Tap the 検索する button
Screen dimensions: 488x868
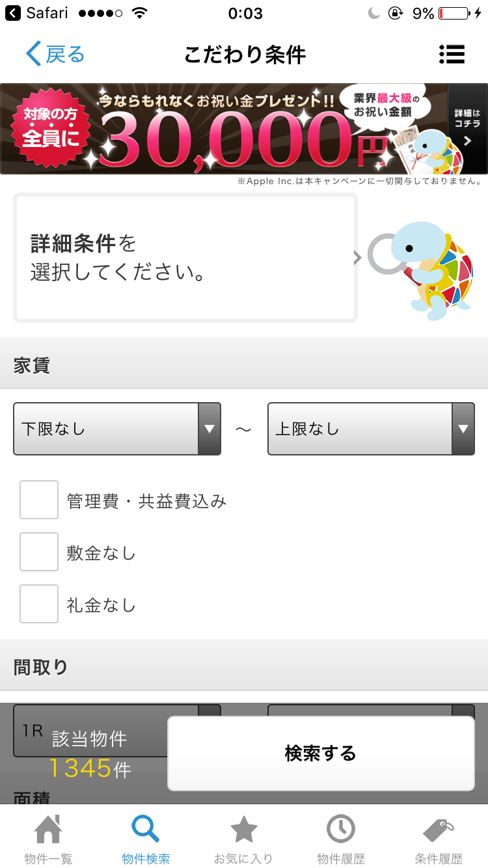pos(321,753)
